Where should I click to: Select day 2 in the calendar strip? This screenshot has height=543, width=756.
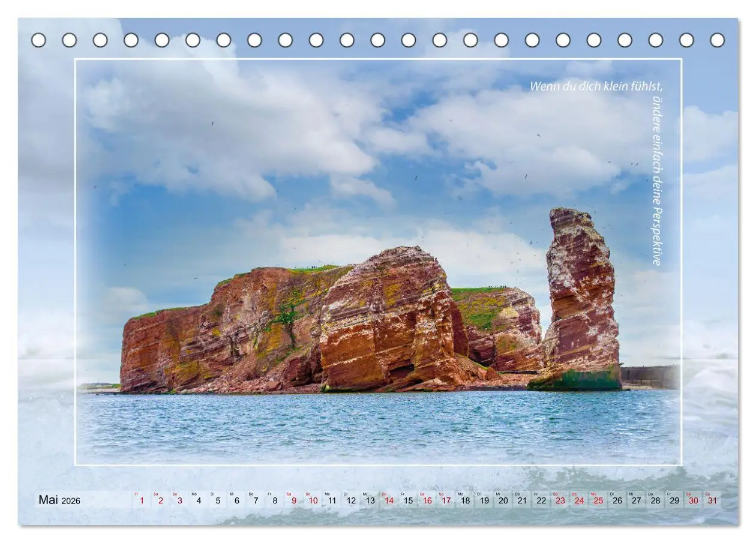point(160,500)
